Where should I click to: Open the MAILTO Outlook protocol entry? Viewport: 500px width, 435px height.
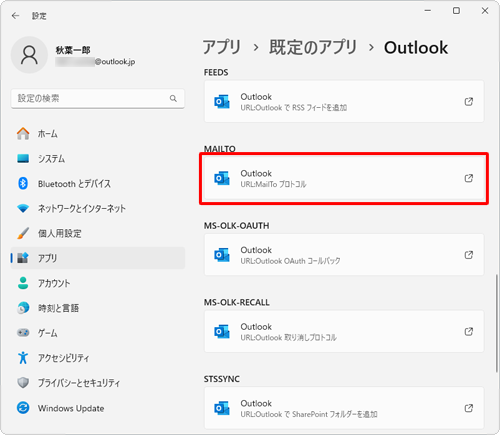tap(344, 178)
